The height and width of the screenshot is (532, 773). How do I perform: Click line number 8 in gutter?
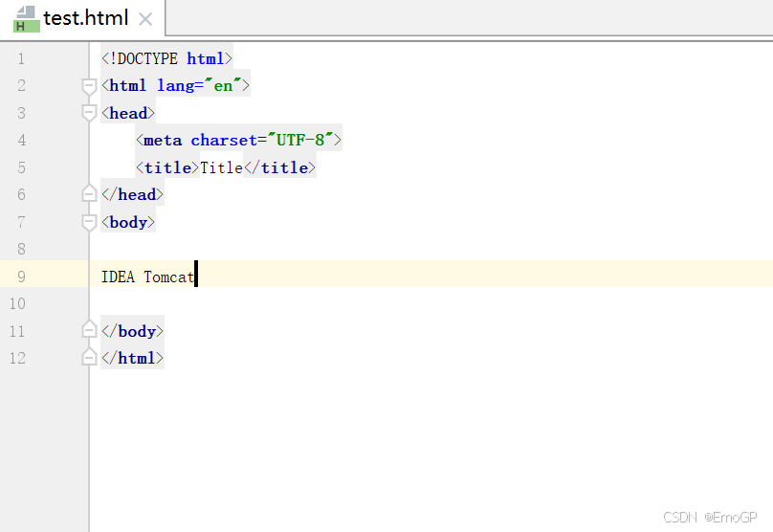tap(22, 249)
